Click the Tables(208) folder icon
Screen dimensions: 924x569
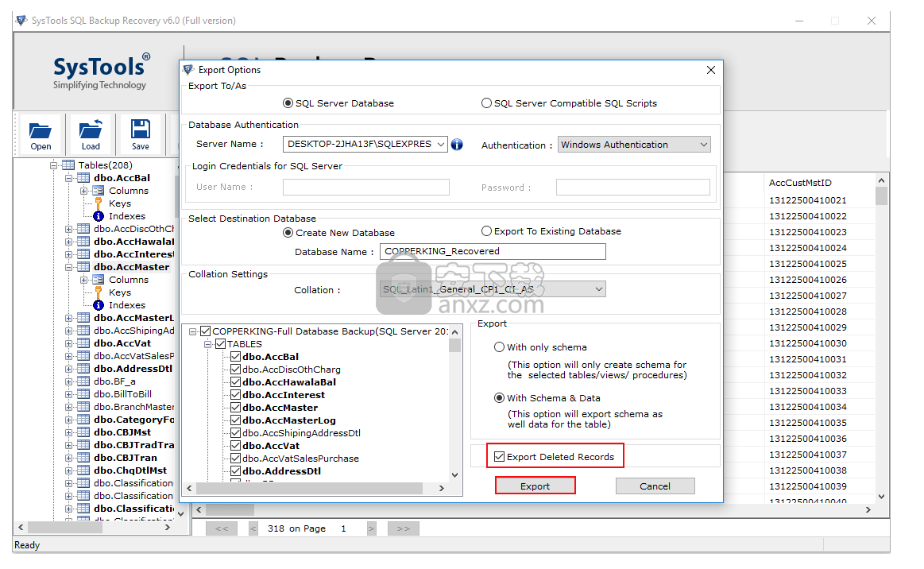point(68,165)
